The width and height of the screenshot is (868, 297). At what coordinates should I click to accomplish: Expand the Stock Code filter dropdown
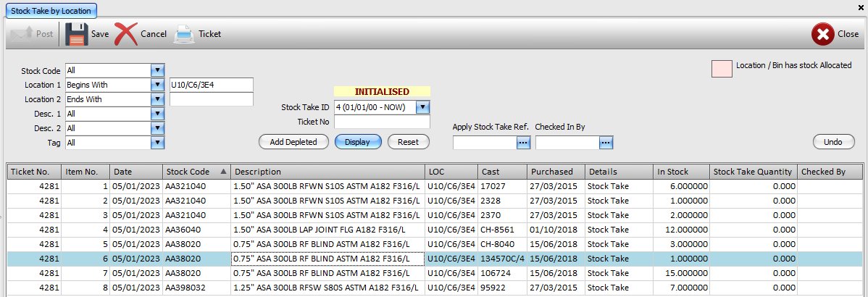point(157,70)
